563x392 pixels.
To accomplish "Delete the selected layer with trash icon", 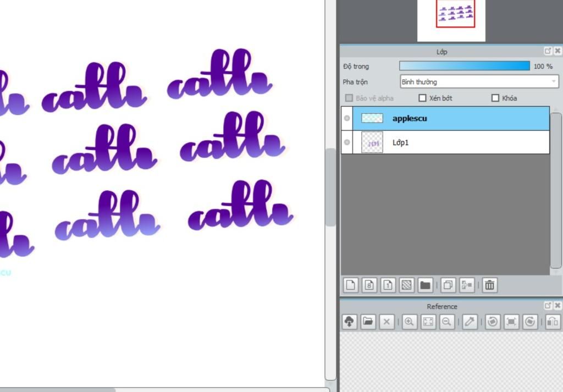I will [490, 285].
